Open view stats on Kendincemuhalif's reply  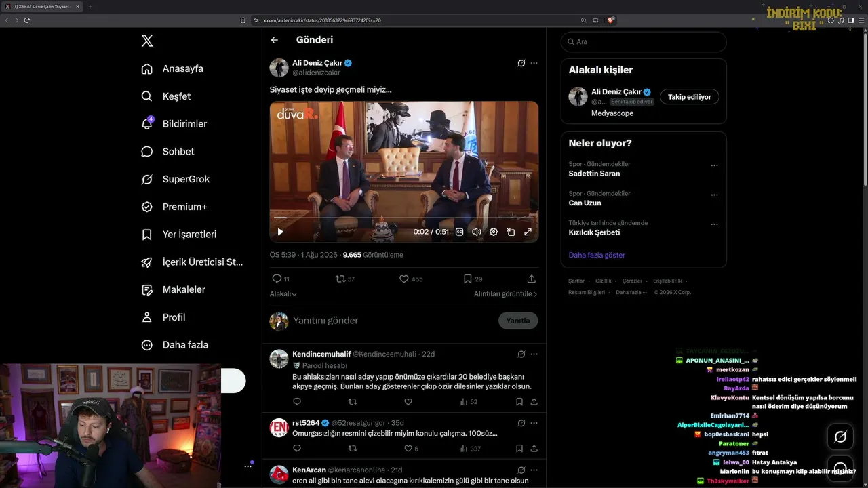[469, 401]
